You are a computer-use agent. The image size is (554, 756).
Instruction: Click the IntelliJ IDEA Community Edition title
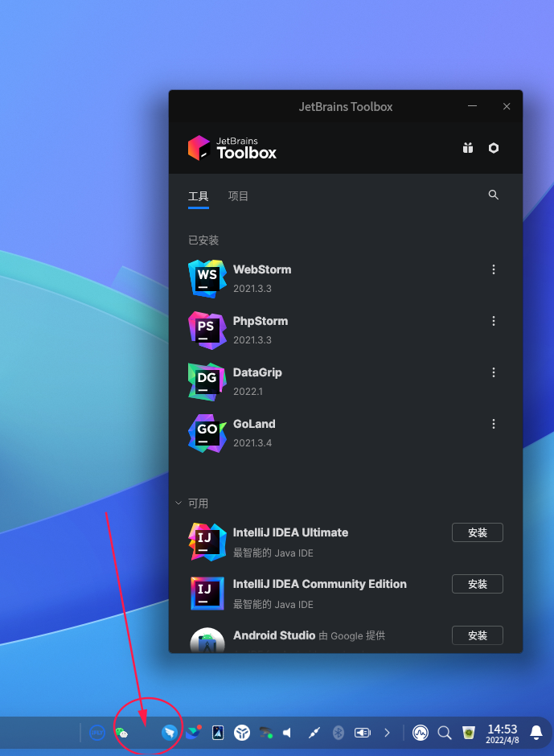(320, 584)
